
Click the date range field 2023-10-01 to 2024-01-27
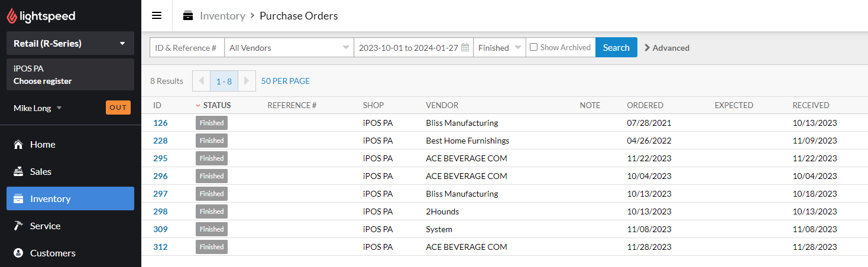point(413,48)
